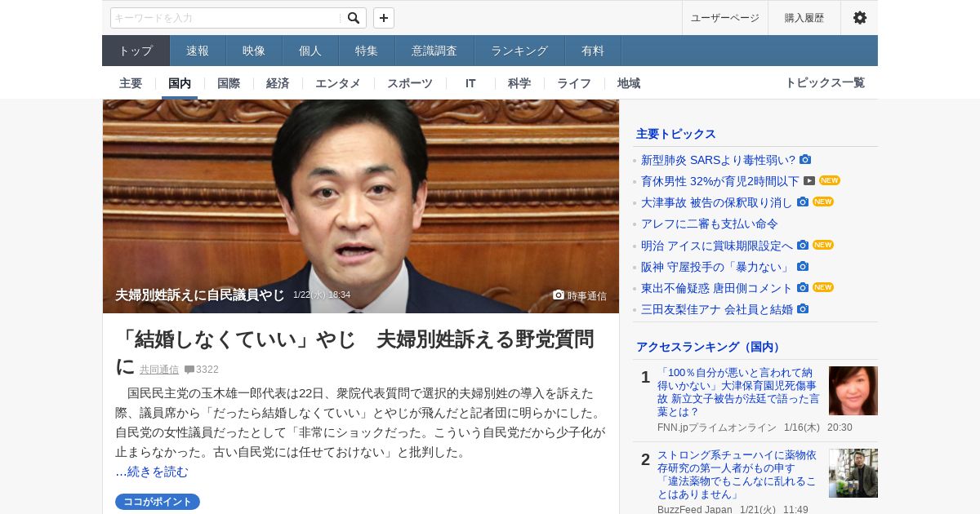Click the main article politician photo
Image resolution: width=980 pixels, height=514 pixels.
(x=361, y=206)
